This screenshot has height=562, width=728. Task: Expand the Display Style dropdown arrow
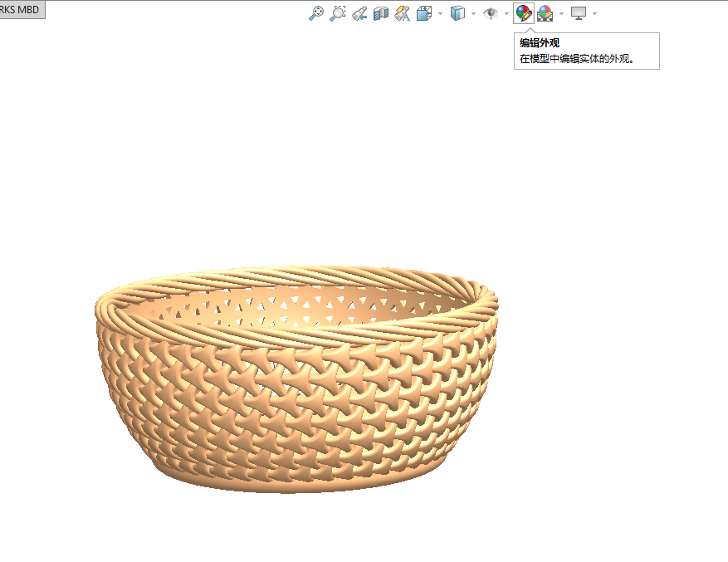473,13
